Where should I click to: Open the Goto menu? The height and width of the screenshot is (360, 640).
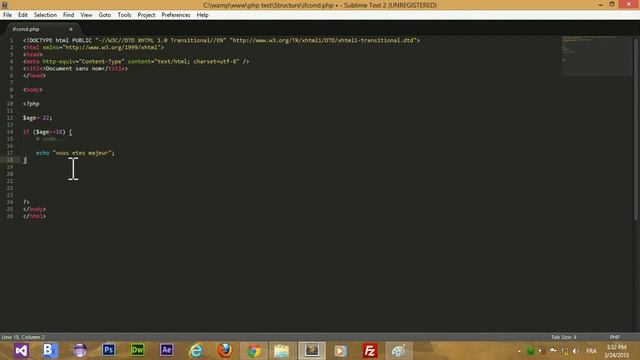click(x=105, y=15)
